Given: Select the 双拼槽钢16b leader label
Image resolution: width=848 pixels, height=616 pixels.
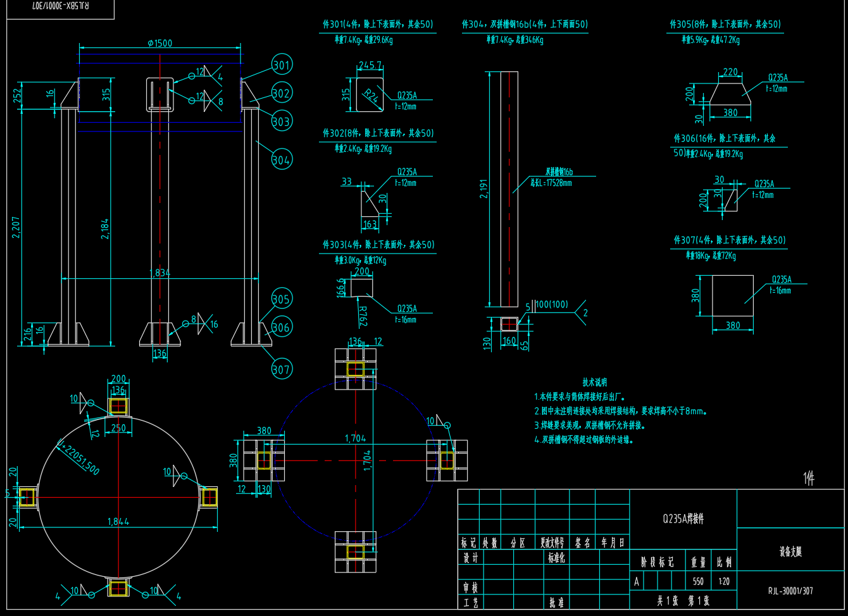Looking at the screenshot, I should tap(559, 171).
